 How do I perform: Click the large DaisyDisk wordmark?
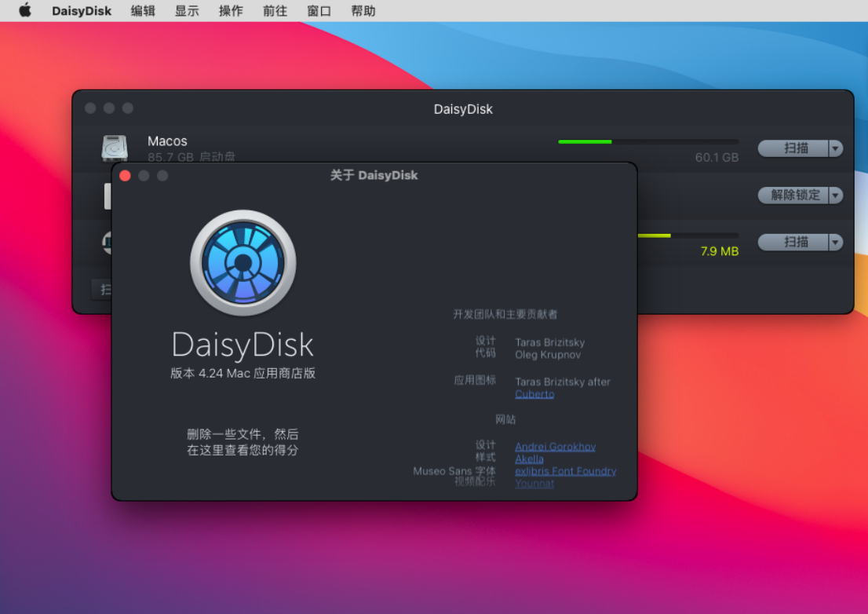243,345
